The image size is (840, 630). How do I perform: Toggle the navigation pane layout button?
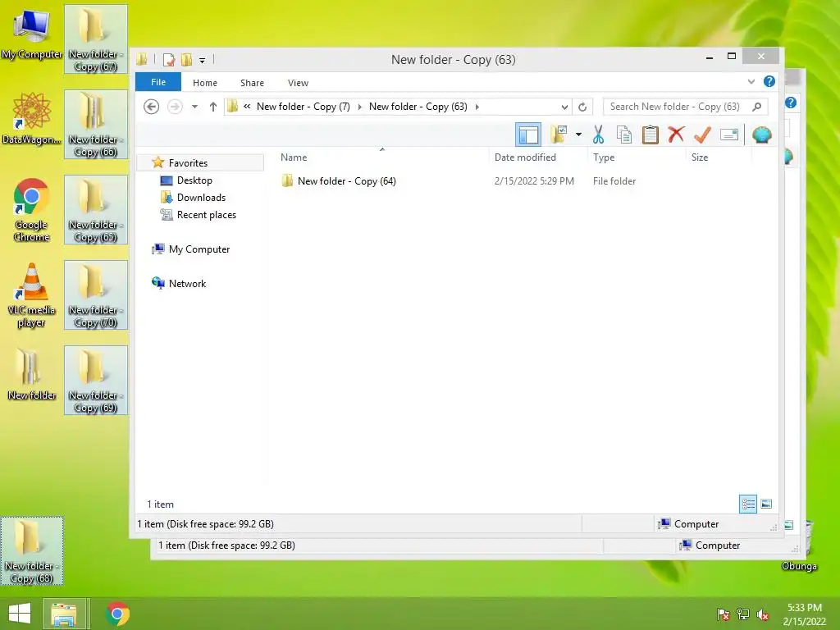tap(528, 135)
